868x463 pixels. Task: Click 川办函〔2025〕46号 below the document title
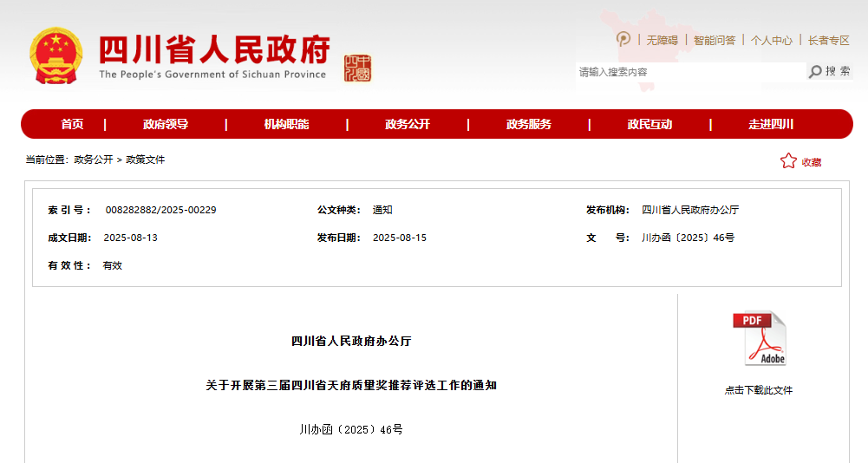[351, 429]
